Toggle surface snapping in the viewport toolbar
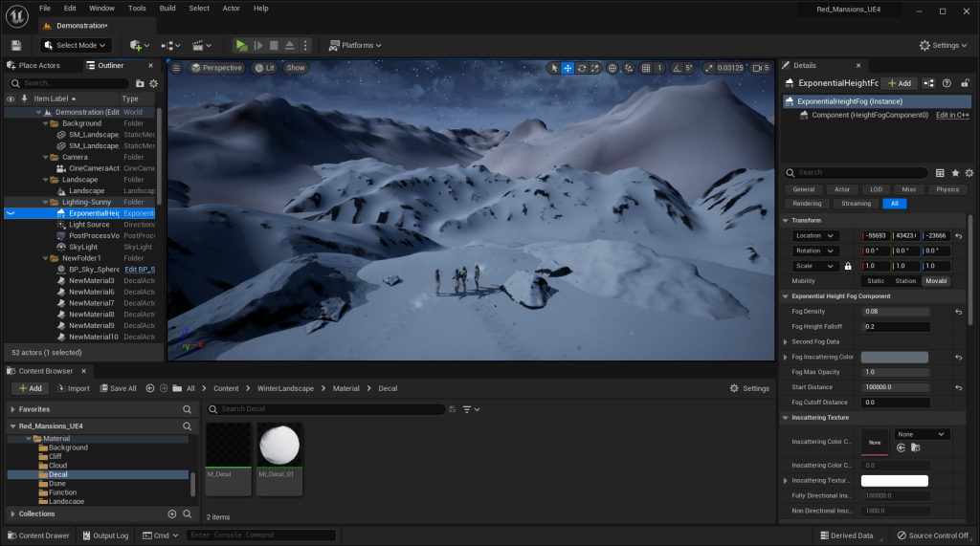 point(629,68)
